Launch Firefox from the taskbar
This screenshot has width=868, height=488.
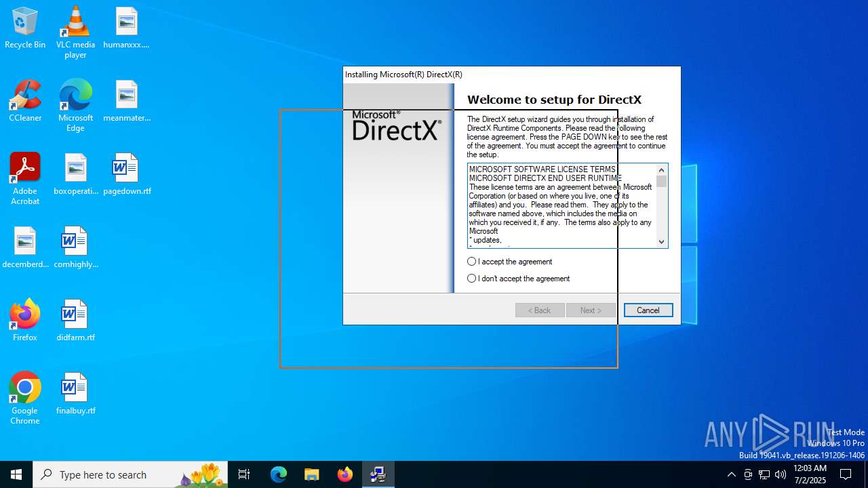click(345, 474)
